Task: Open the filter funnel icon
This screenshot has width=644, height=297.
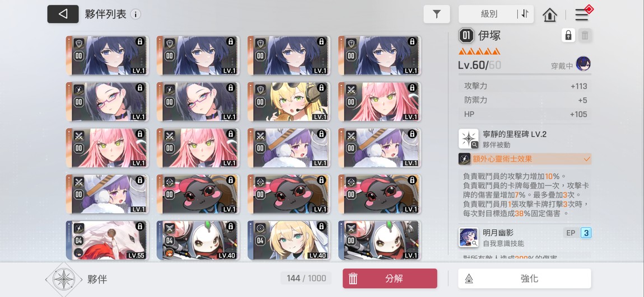Action: click(437, 15)
